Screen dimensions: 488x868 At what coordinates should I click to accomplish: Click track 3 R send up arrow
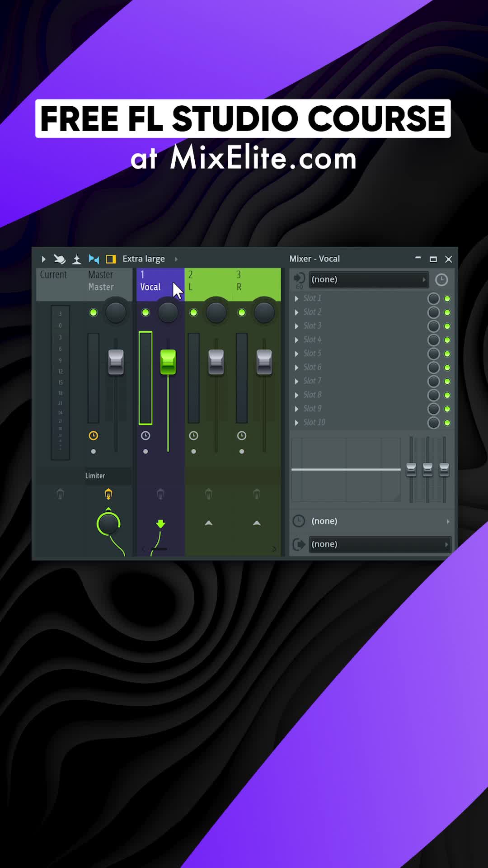[x=257, y=523]
